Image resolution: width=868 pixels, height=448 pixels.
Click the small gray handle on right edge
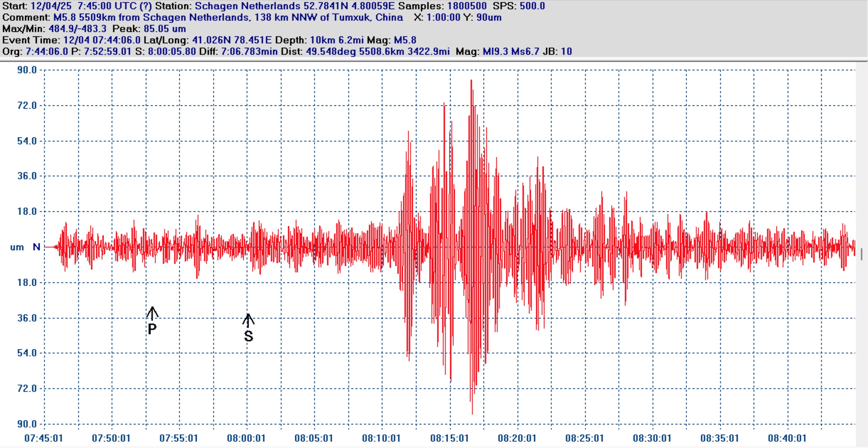click(862, 254)
